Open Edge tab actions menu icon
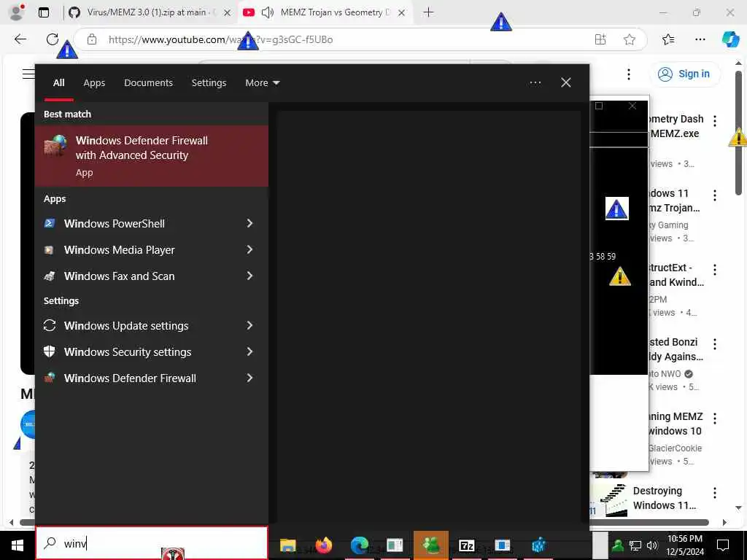747x560 pixels. 43,12
